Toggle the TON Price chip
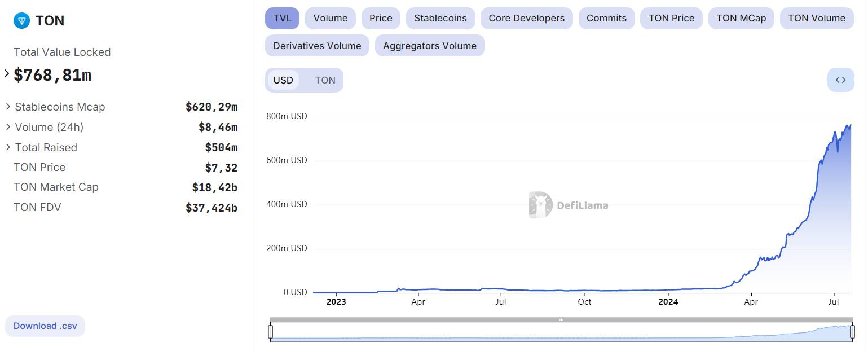The image size is (868, 351). [671, 18]
